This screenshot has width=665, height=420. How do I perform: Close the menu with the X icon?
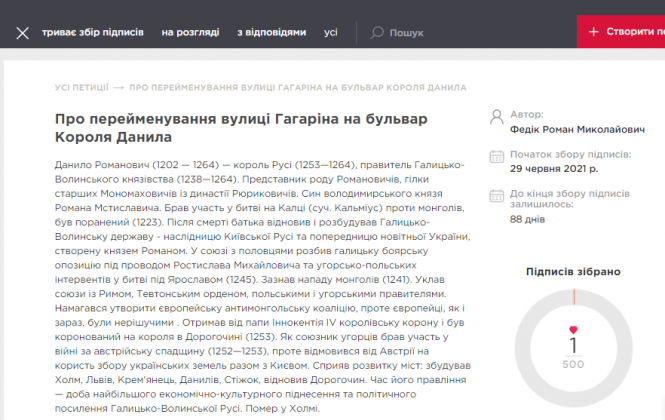click(x=23, y=32)
